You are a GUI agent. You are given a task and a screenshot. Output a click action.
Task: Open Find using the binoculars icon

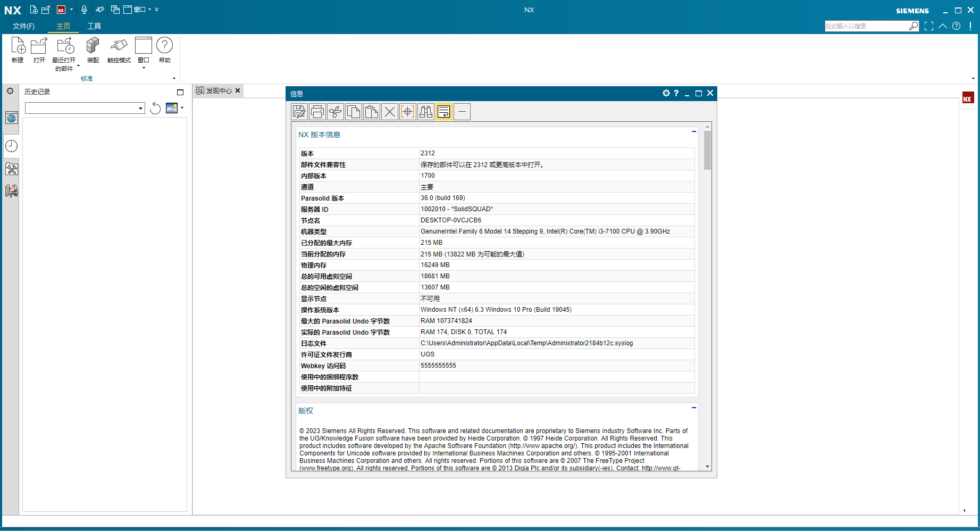pos(426,111)
